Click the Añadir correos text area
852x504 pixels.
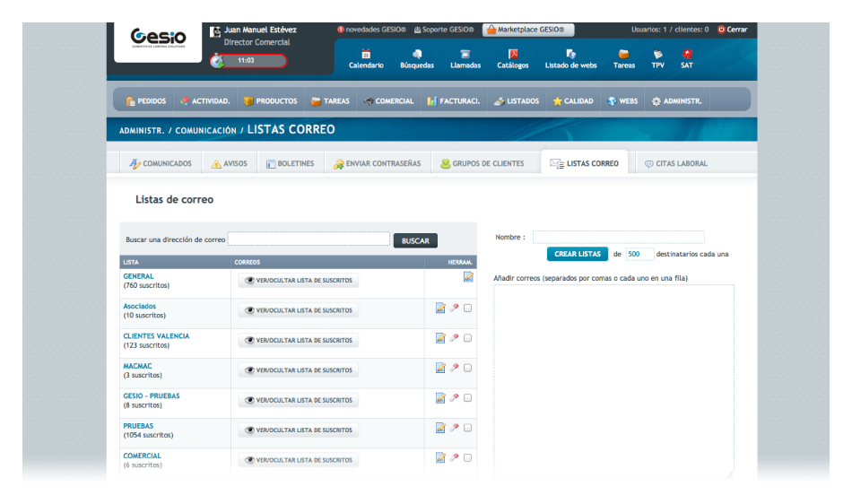tap(613, 381)
